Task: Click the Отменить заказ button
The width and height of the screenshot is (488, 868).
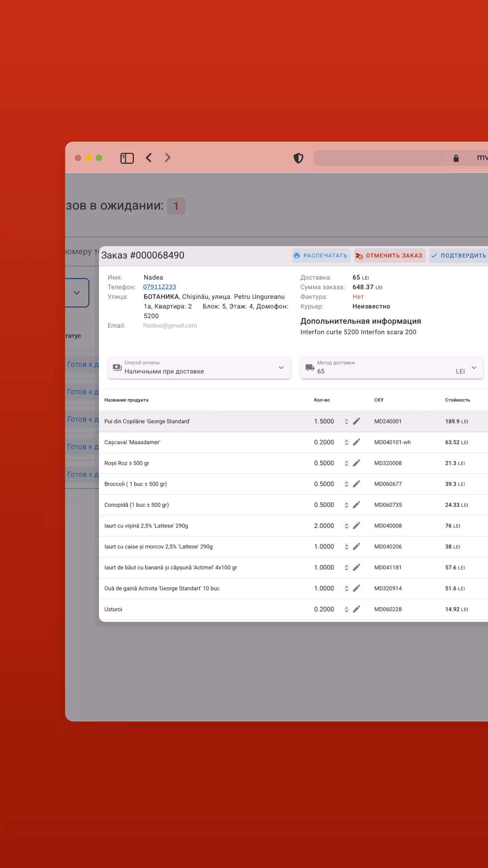Action: pos(390,256)
